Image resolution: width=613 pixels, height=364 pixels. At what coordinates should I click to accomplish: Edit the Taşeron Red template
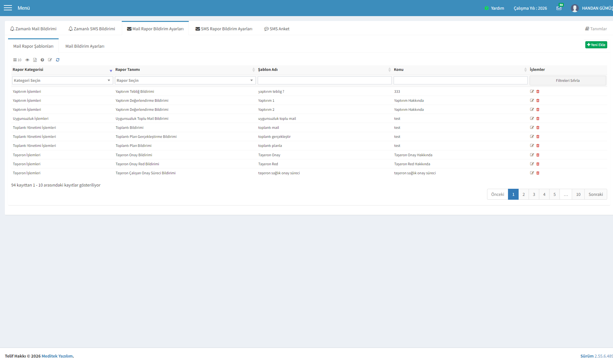point(532,164)
